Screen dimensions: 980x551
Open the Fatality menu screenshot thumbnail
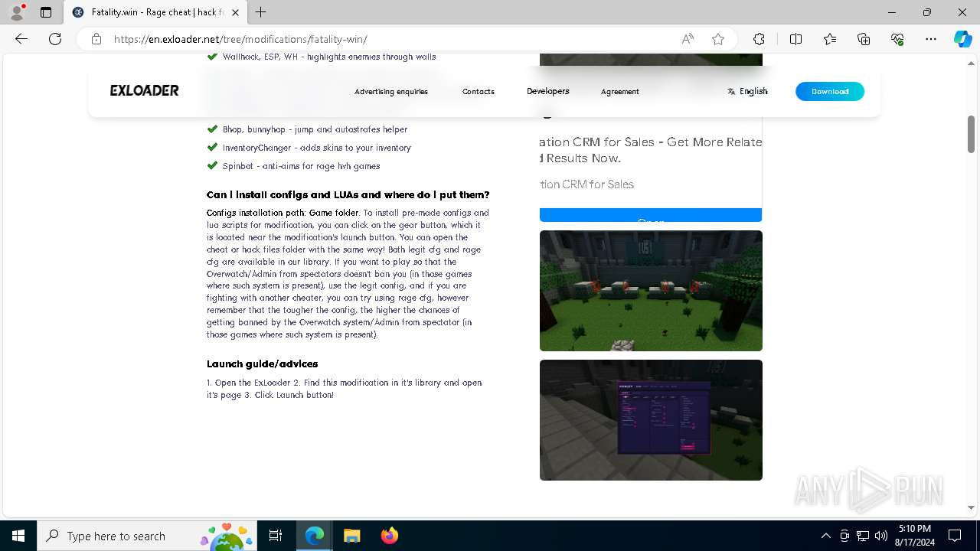point(651,420)
